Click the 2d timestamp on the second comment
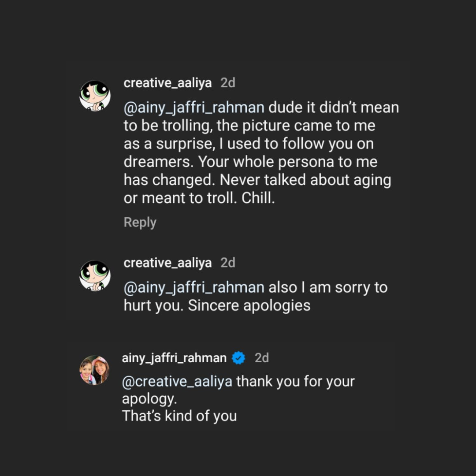Screen dimensions: 476x476 [228, 263]
